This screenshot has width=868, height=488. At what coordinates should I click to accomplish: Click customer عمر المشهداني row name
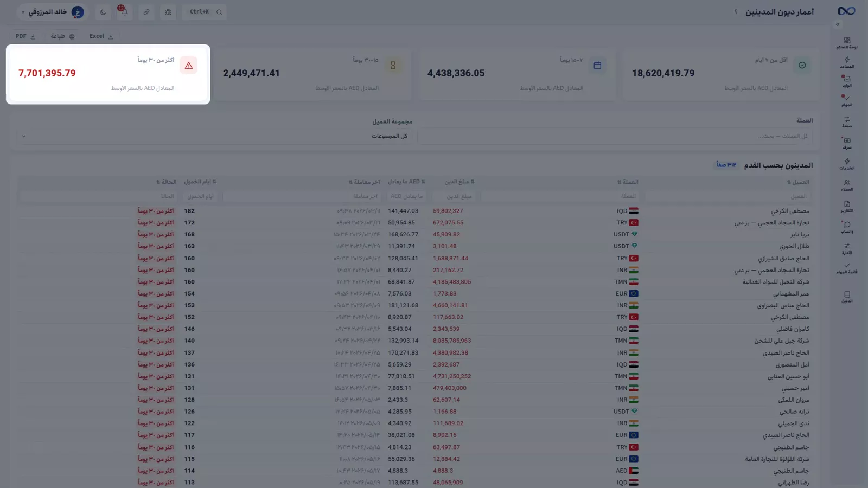coord(791,294)
